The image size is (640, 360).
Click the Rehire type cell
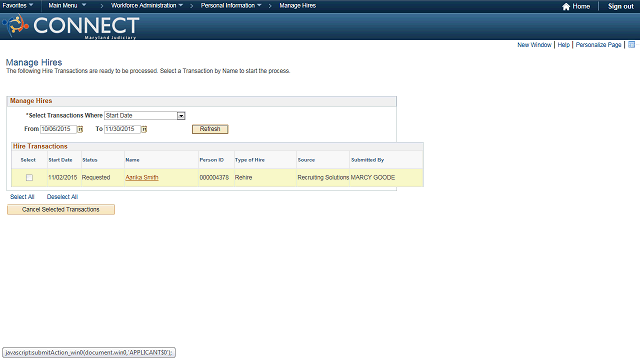point(243,178)
